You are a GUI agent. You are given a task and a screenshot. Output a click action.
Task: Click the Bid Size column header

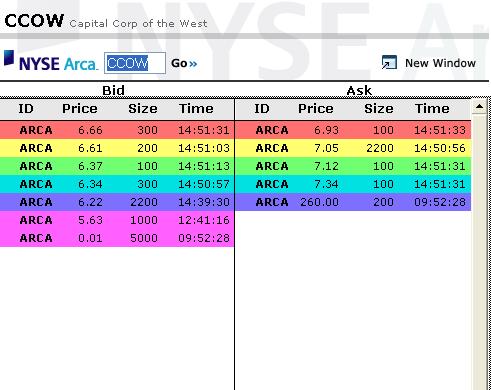[x=143, y=109]
